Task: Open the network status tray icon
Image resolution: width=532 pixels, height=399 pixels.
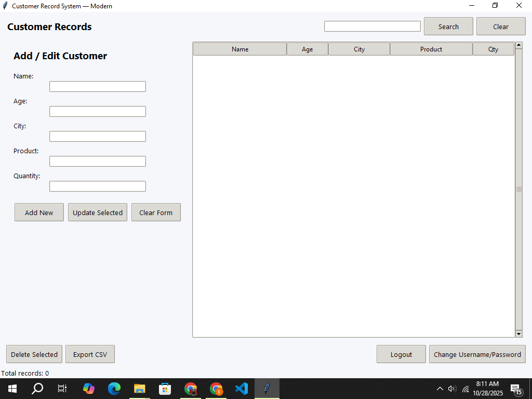Action: click(x=465, y=389)
